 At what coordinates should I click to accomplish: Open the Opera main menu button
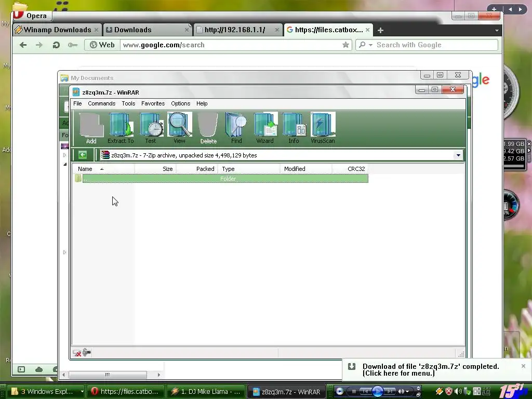32,16
